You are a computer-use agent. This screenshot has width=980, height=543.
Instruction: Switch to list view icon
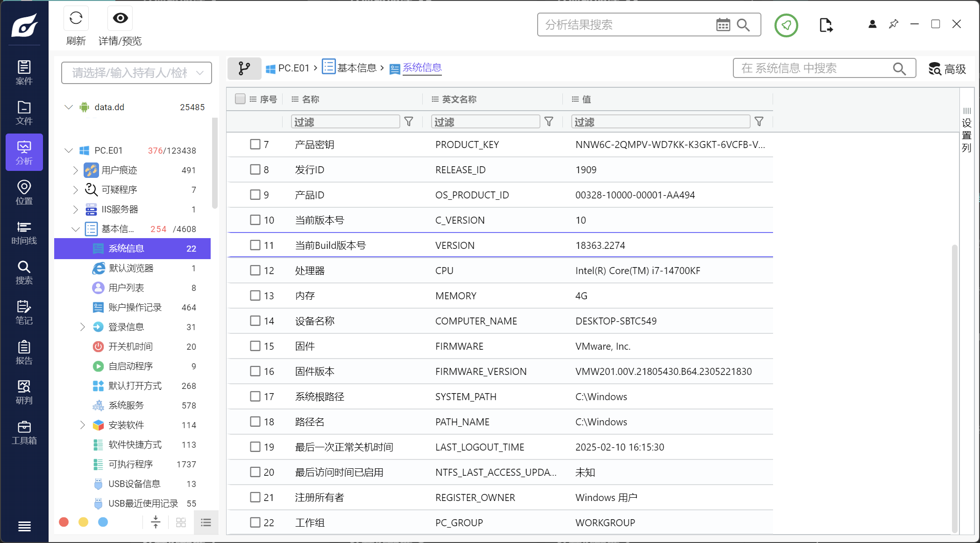206,522
